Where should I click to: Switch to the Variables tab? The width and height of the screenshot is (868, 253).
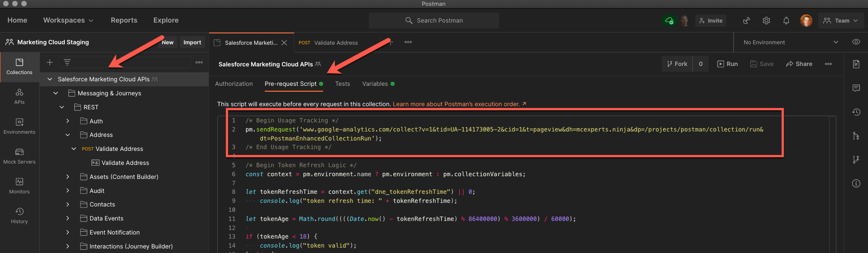378,84
